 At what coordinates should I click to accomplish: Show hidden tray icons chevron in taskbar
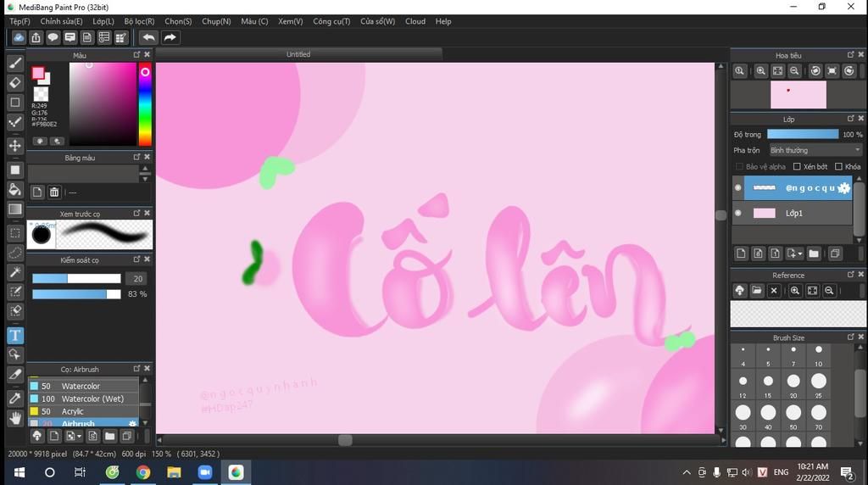tap(687, 472)
